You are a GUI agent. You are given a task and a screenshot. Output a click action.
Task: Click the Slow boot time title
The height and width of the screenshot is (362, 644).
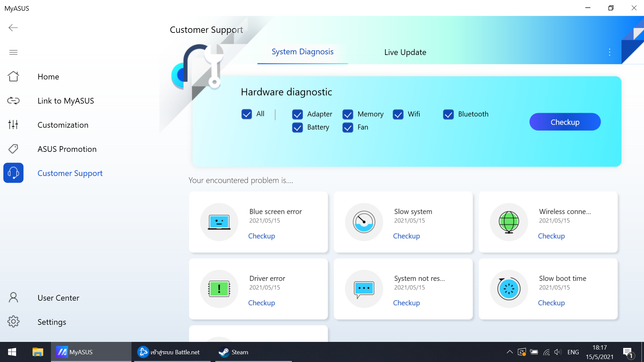(562, 278)
